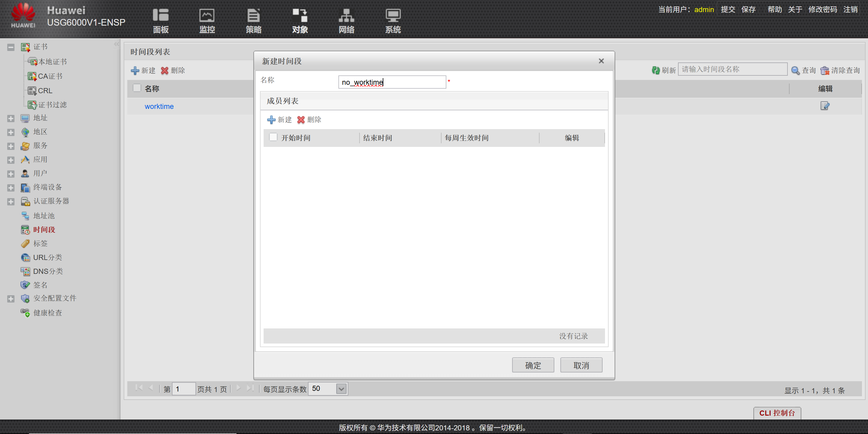Open the Monitor icon in top navigation
This screenshot has height=434, width=868.
coord(207,15)
